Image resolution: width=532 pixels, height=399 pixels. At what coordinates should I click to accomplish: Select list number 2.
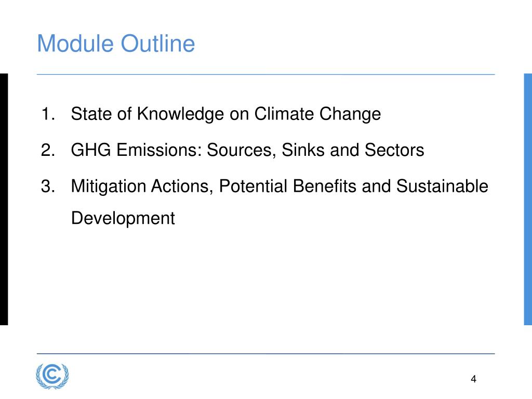[48, 150]
